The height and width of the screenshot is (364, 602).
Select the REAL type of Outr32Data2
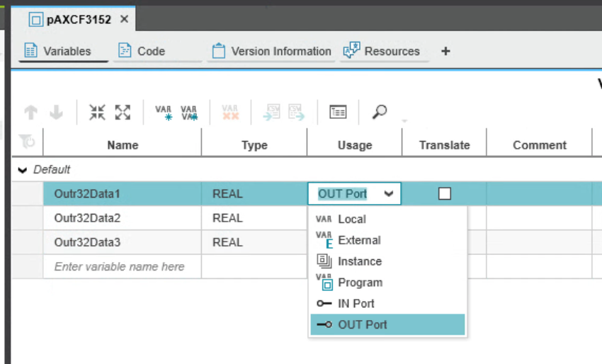point(254,217)
